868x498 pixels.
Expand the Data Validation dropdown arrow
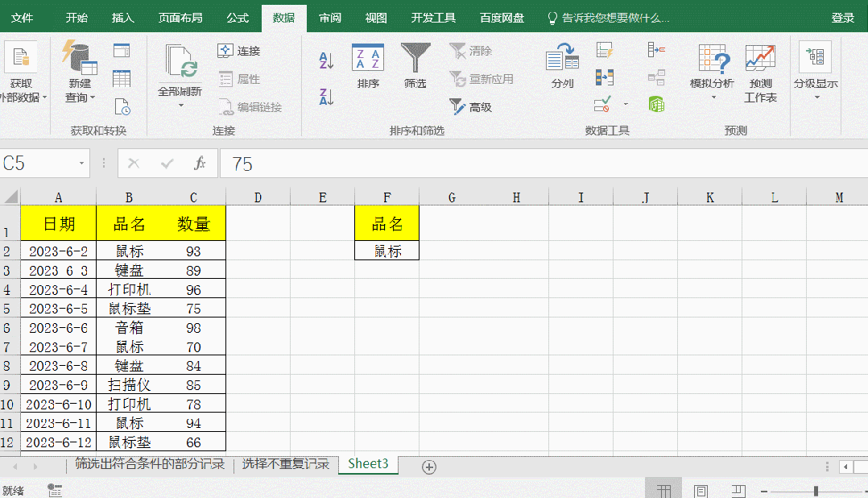(x=626, y=104)
